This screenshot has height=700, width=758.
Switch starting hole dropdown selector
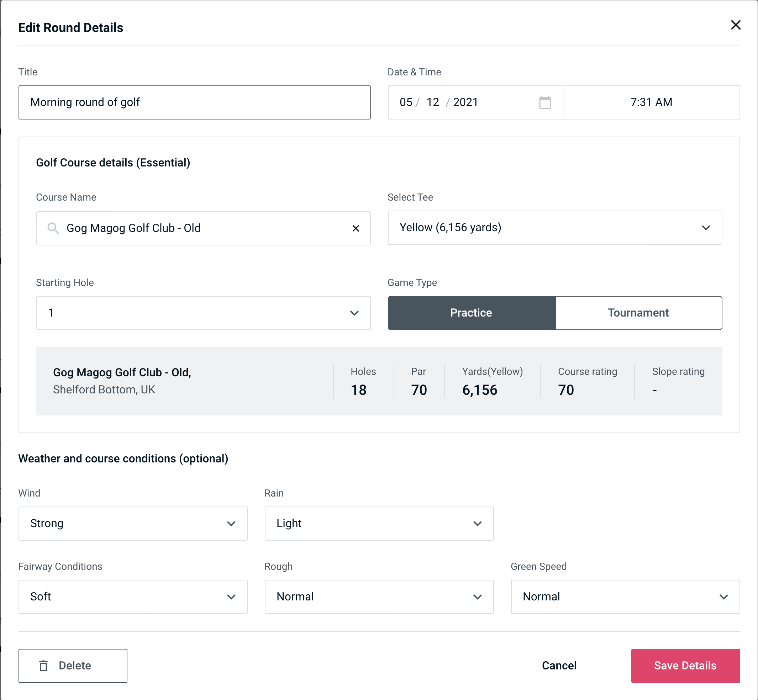point(203,313)
